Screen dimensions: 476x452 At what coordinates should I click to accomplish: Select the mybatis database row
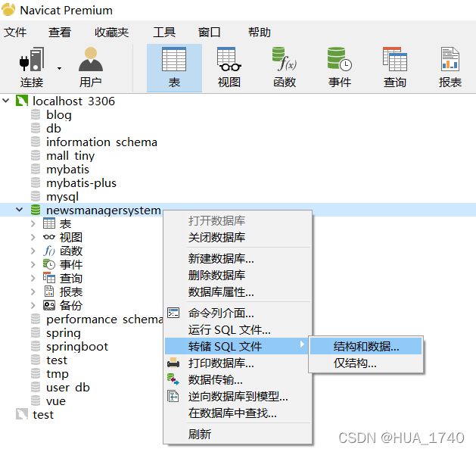(67, 169)
